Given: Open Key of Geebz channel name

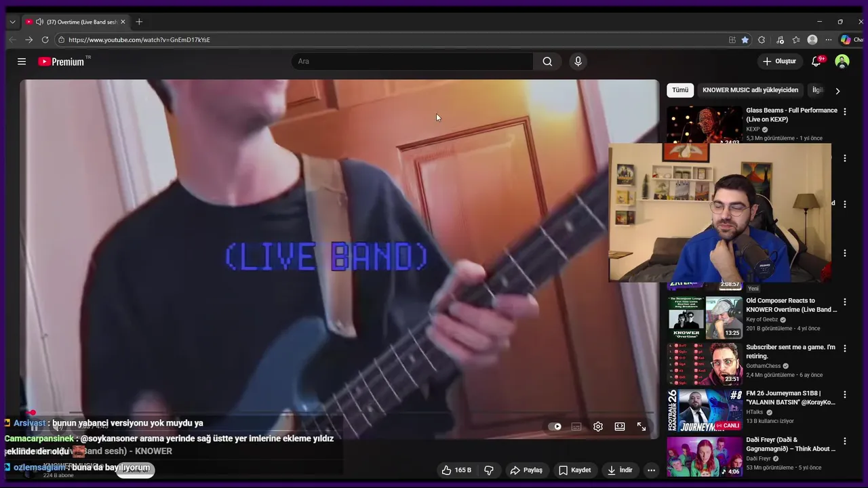Looking at the screenshot, I should [x=762, y=320].
